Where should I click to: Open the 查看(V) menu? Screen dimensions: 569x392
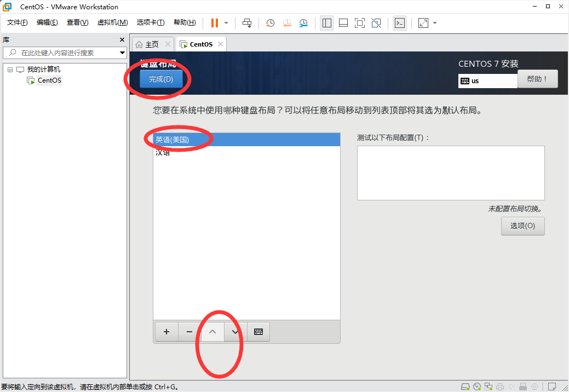[x=77, y=22]
